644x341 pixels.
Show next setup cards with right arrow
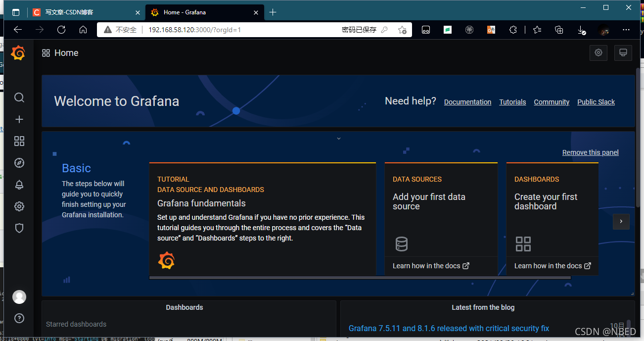click(x=621, y=221)
